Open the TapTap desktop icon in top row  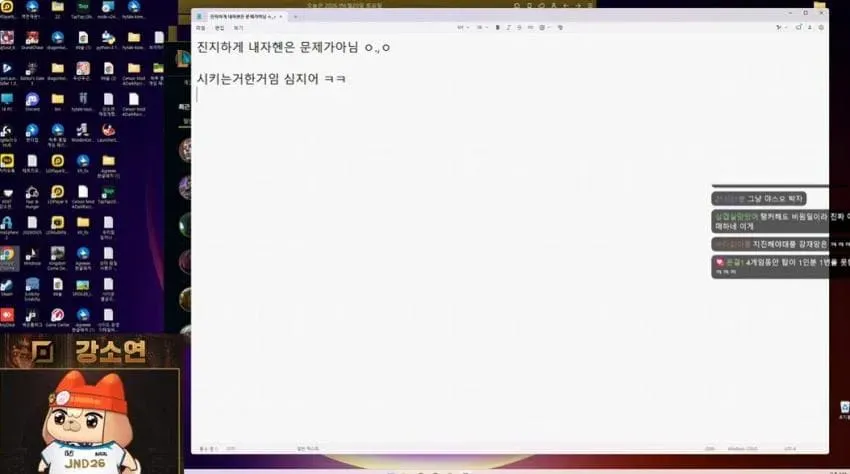point(83,9)
